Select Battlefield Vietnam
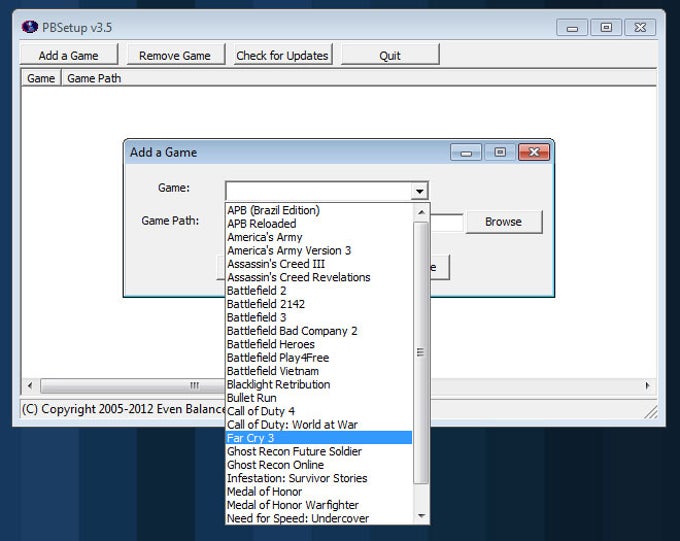This screenshot has width=680, height=541. point(319,371)
